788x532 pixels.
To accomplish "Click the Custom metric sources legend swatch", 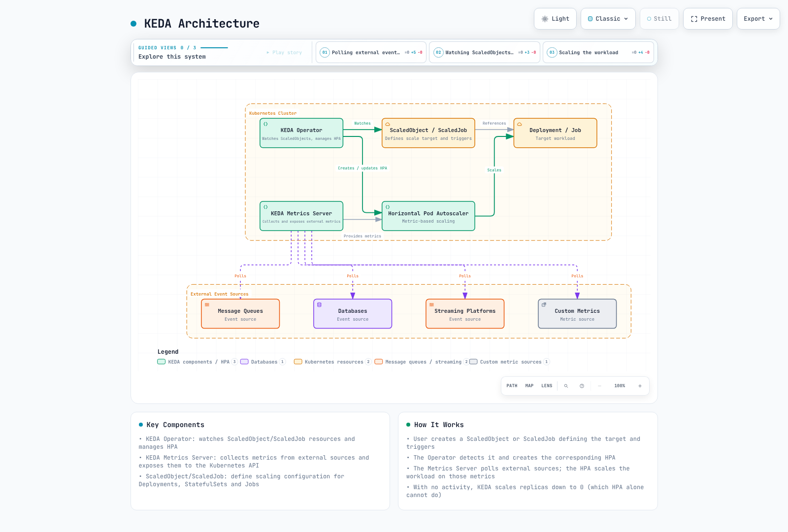I will (x=473, y=362).
